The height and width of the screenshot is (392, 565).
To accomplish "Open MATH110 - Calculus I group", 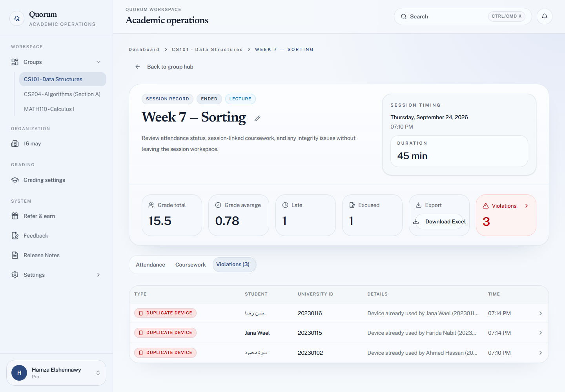I will coord(62,109).
